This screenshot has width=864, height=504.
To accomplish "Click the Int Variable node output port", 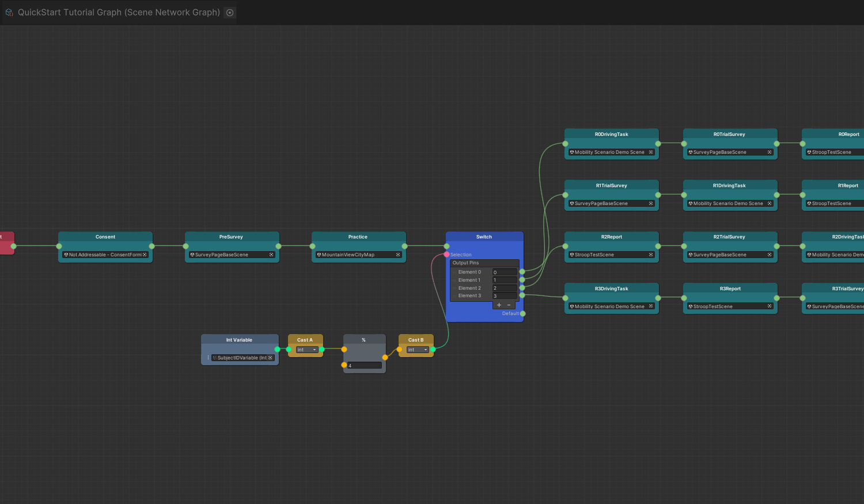I will point(277,350).
